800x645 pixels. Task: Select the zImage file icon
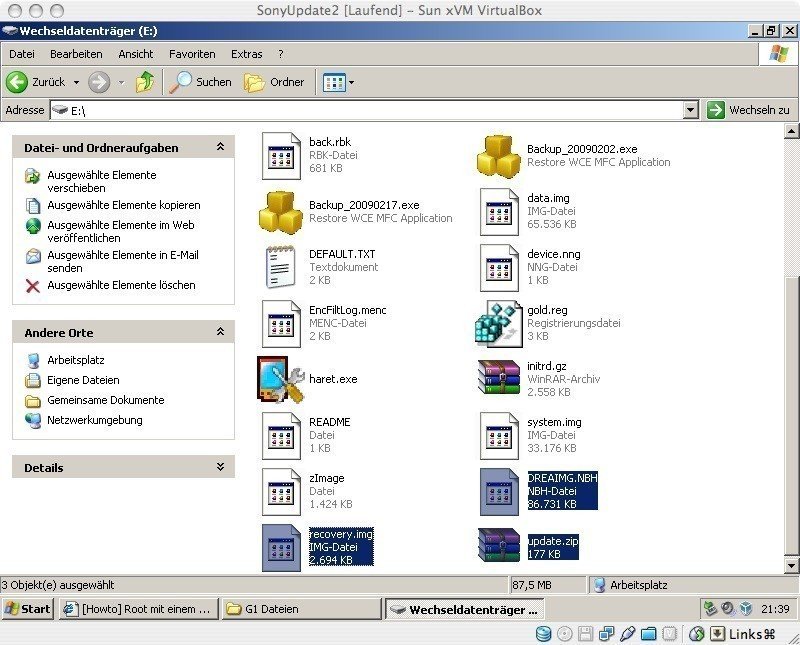pos(281,492)
